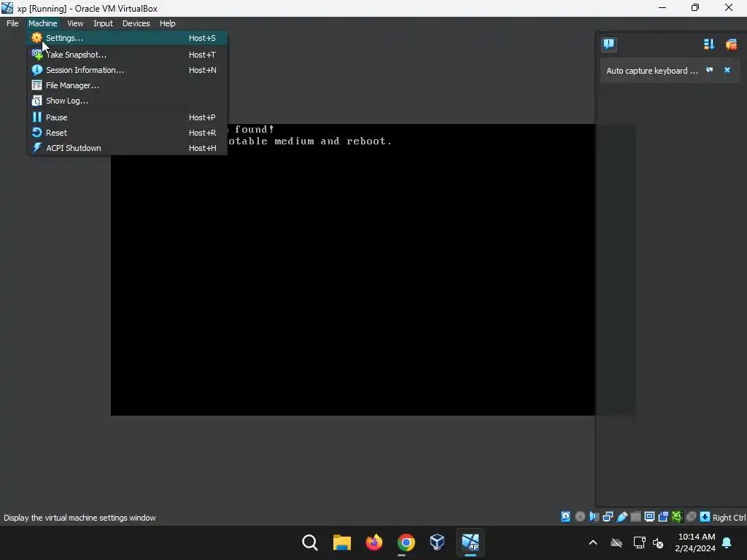Dismiss the Auto capture keyboard notification
The width and height of the screenshot is (747, 560).
point(727,70)
